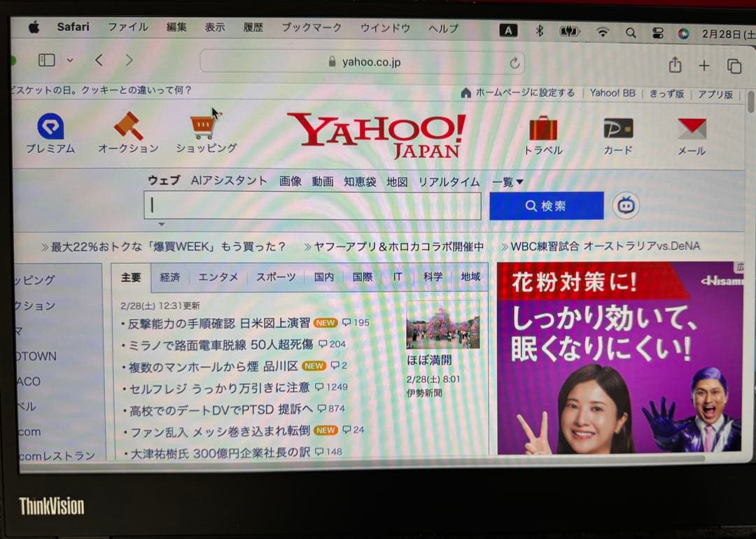Reload the page with the refresh icon
Viewport: 756px width, 539px height.
(514, 62)
